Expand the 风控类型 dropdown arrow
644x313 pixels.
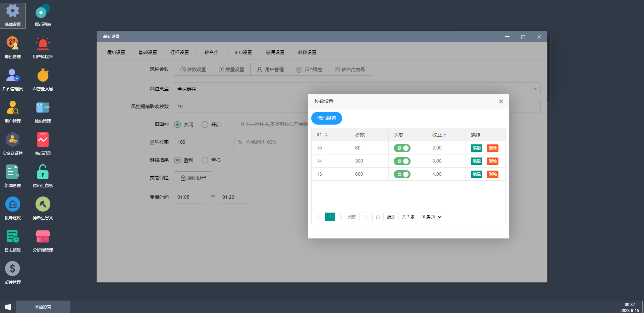[535, 89]
